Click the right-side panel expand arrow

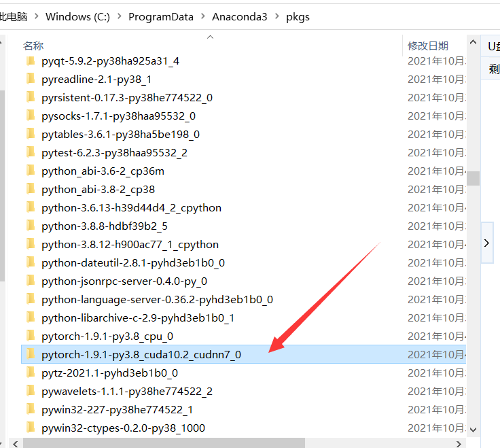pyautogui.click(x=487, y=243)
